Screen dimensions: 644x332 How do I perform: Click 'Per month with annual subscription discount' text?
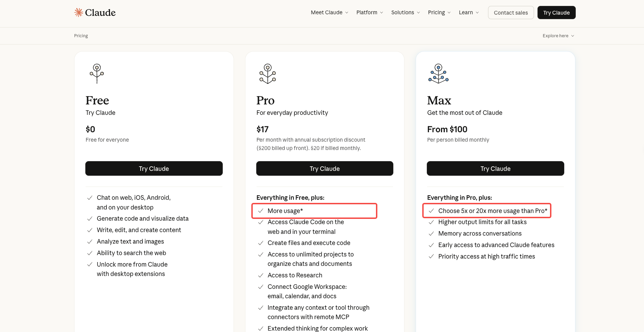pos(311,140)
